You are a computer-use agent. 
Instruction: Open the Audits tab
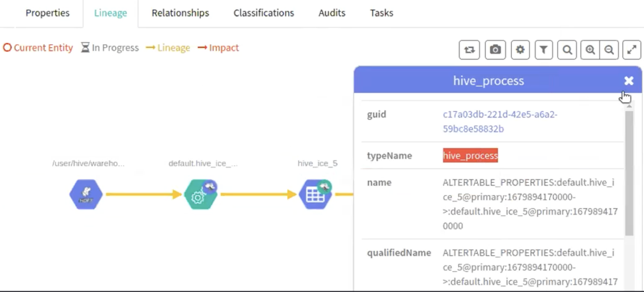(332, 13)
